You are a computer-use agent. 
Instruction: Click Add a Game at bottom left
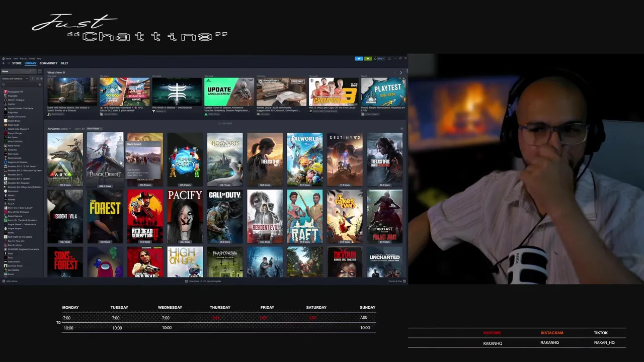(x=11, y=281)
